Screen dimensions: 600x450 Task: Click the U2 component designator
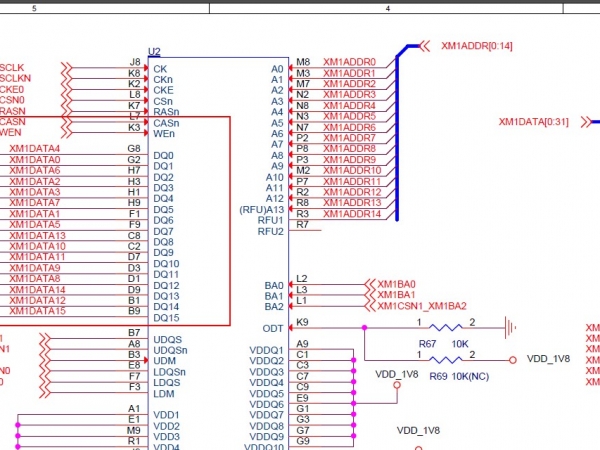click(x=154, y=51)
